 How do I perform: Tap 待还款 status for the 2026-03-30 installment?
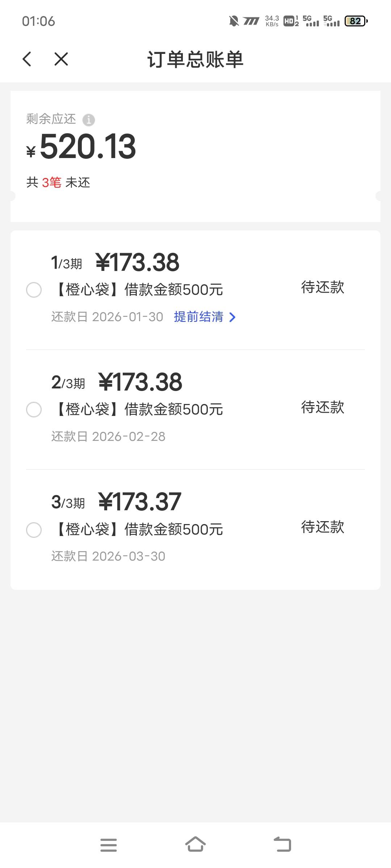click(x=323, y=527)
